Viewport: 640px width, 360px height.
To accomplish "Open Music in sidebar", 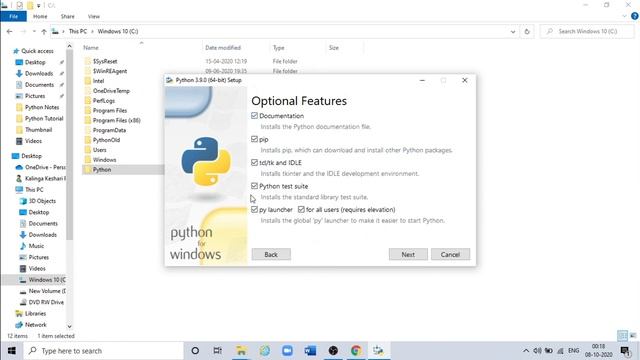I will [x=36, y=246].
